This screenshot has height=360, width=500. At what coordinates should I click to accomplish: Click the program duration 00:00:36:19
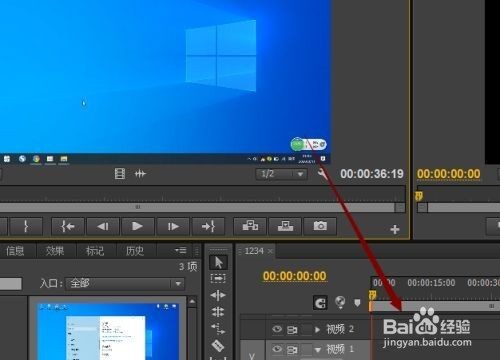point(372,174)
